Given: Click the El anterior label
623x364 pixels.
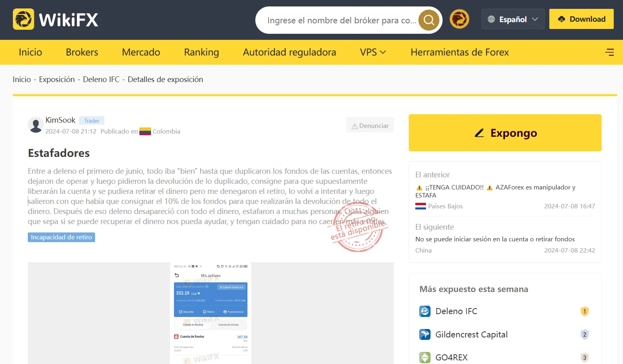Looking at the screenshot, I should coord(433,175).
